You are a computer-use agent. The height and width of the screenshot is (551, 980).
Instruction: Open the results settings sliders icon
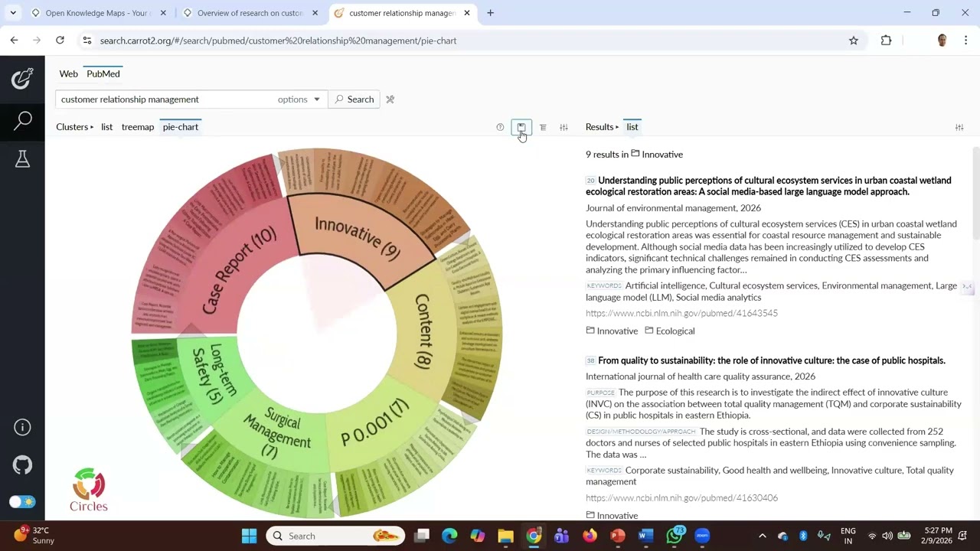[x=959, y=127]
